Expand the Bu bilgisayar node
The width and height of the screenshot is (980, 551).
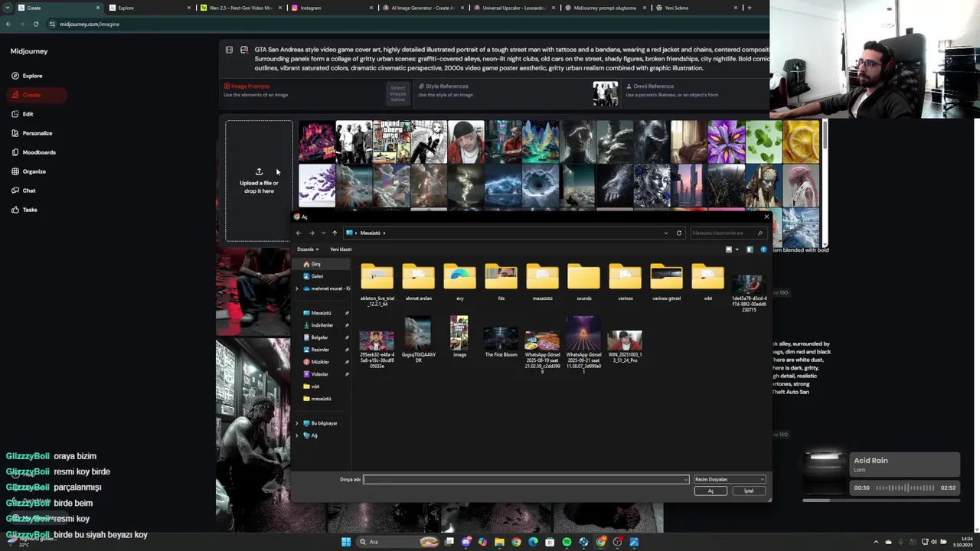297,423
